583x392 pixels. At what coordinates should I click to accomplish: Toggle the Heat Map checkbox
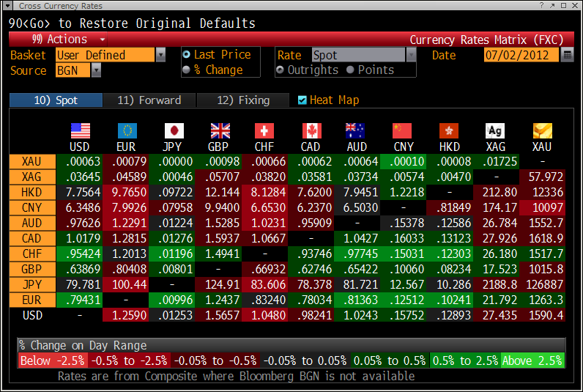coord(303,100)
